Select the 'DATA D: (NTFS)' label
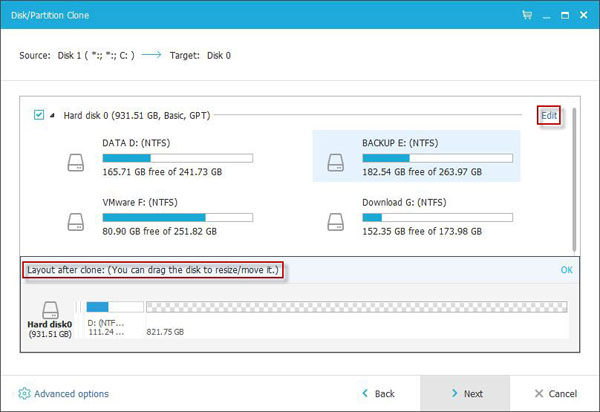Viewport: 600px width, 412px height. pyautogui.click(x=136, y=143)
